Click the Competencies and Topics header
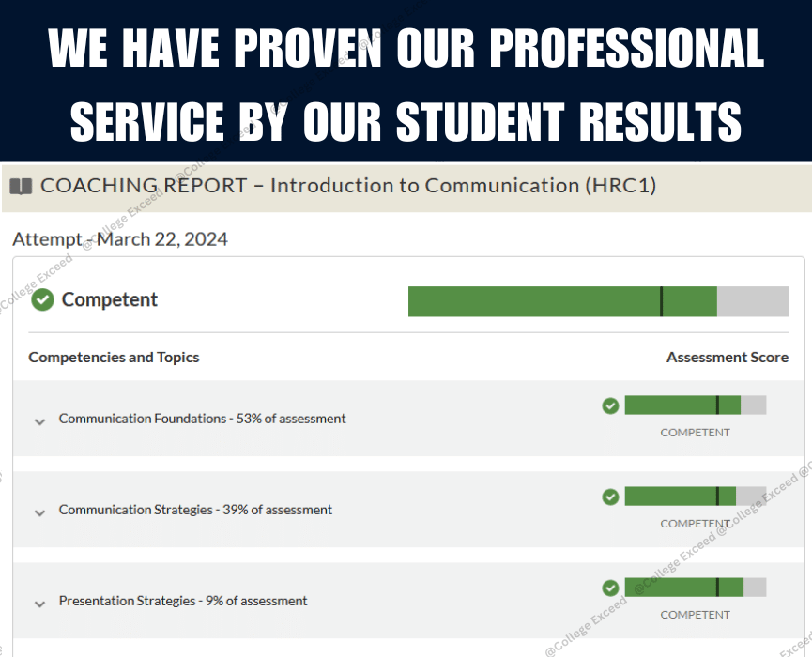The image size is (812, 657). 114,358
